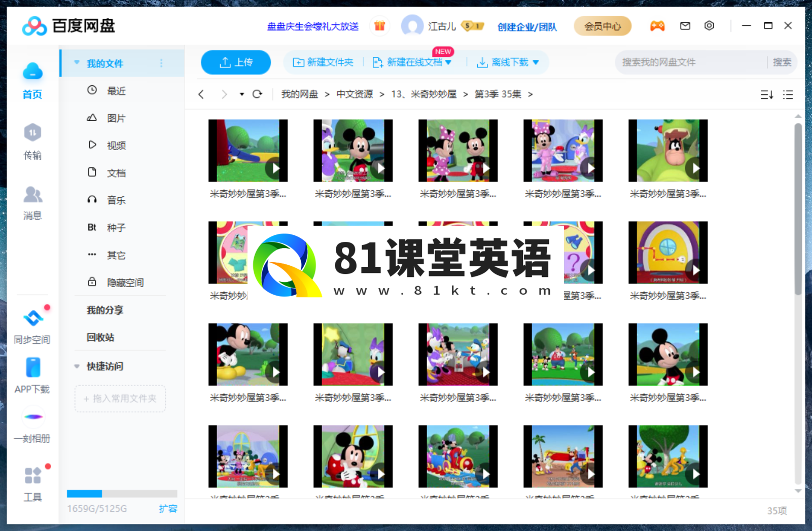Go back with the left arrow
Image resolution: width=812 pixels, height=531 pixels.
tap(201, 94)
